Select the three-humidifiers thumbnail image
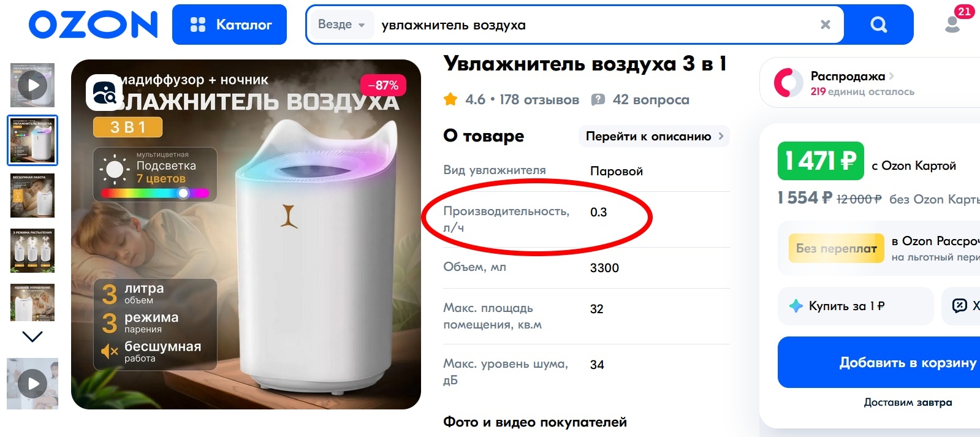 (x=32, y=251)
